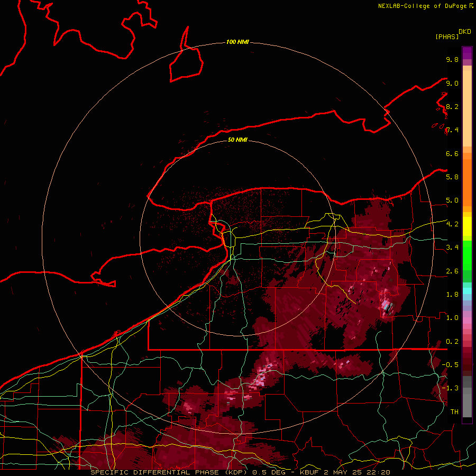476x476 pixels.
Task: Click the 1.0 scale value
Action: coord(452,318)
